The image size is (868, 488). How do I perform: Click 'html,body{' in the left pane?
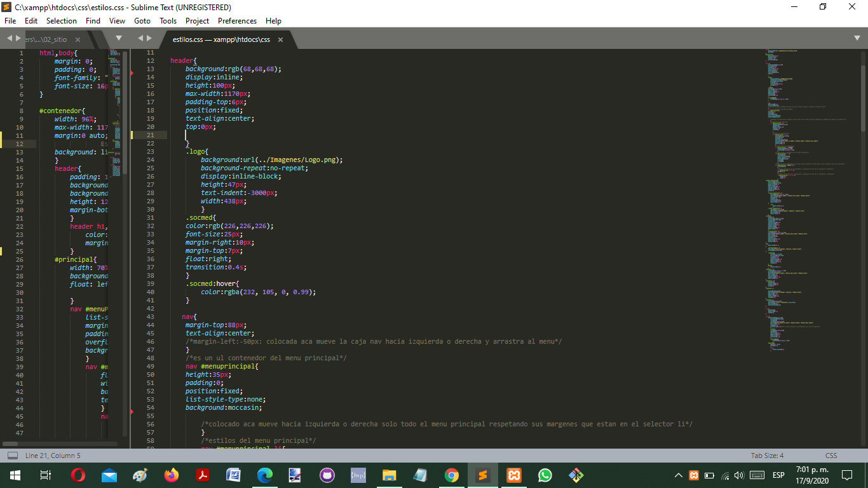[x=58, y=53]
